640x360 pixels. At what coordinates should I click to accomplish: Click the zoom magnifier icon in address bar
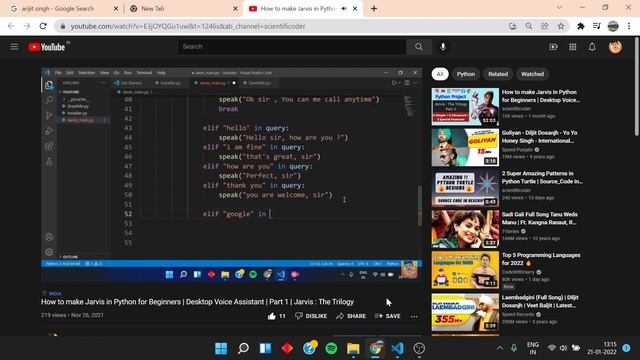[529, 26]
